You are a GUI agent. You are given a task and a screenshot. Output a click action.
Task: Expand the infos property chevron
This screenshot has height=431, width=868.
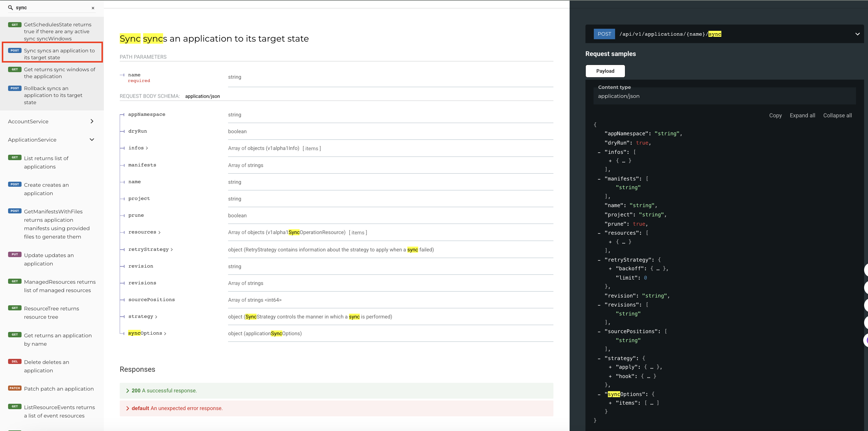point(147,148)
